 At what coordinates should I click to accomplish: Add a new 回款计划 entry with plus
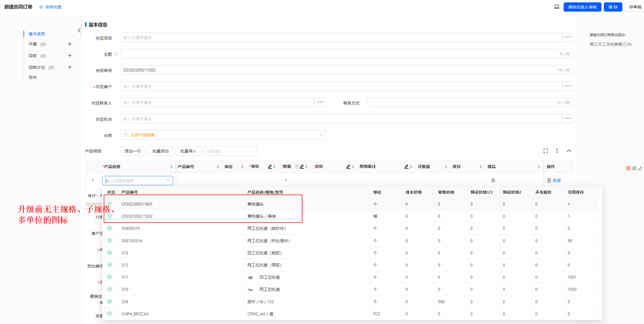69,67
